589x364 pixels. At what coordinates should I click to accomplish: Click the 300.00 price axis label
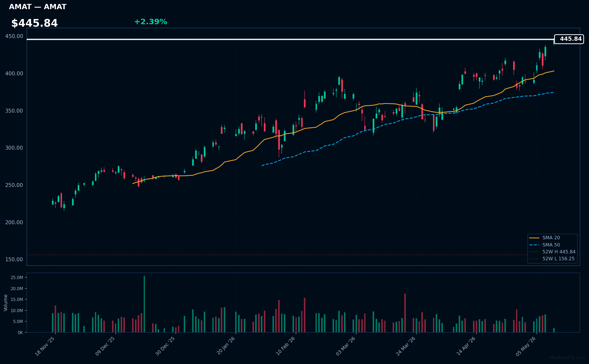click(x=14, y=148)
